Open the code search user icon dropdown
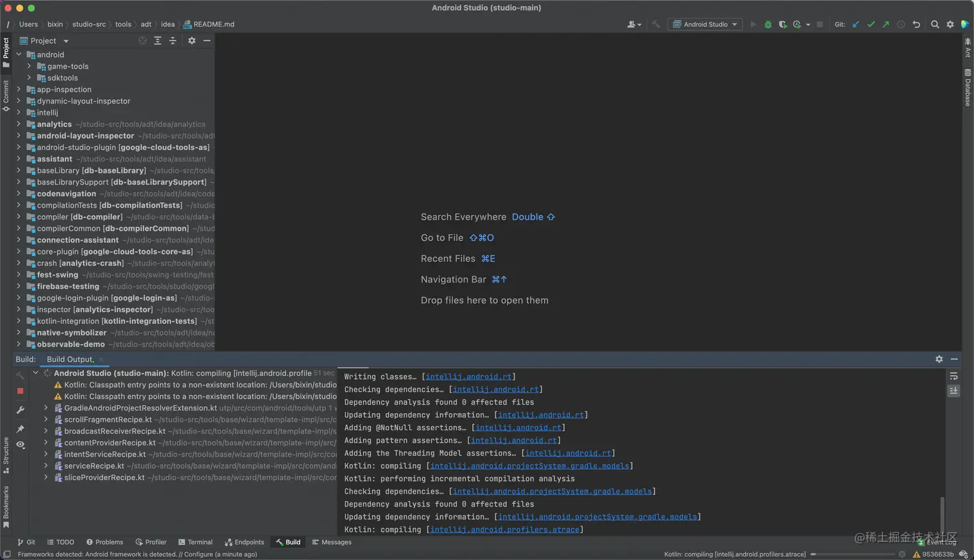The width and height of the screenshot is (974, 560). (x=635, y=24)
